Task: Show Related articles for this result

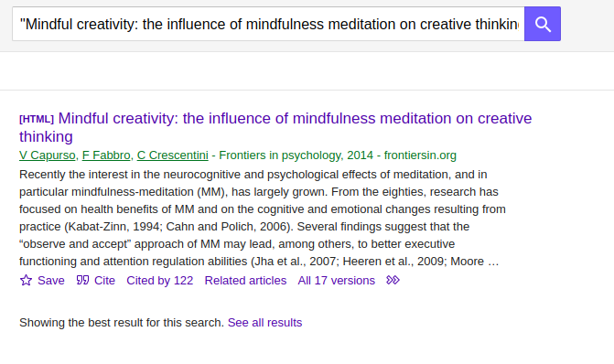Action: (245, 281)
